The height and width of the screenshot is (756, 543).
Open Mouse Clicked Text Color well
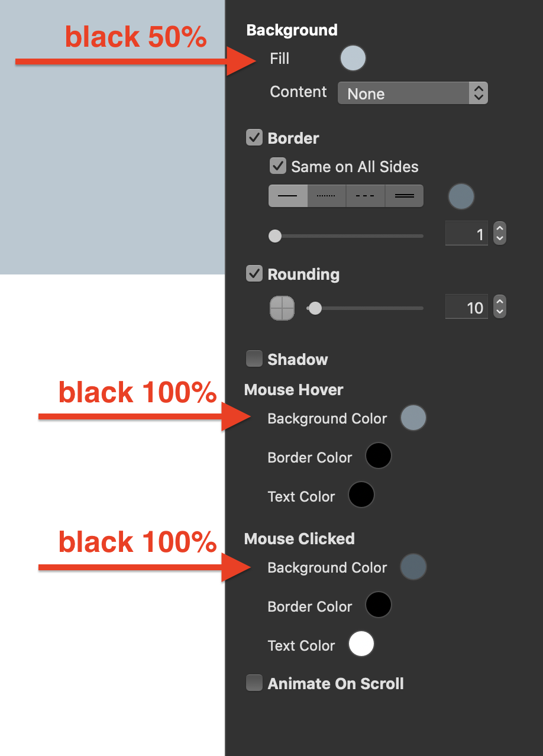[x=361, y=644]
